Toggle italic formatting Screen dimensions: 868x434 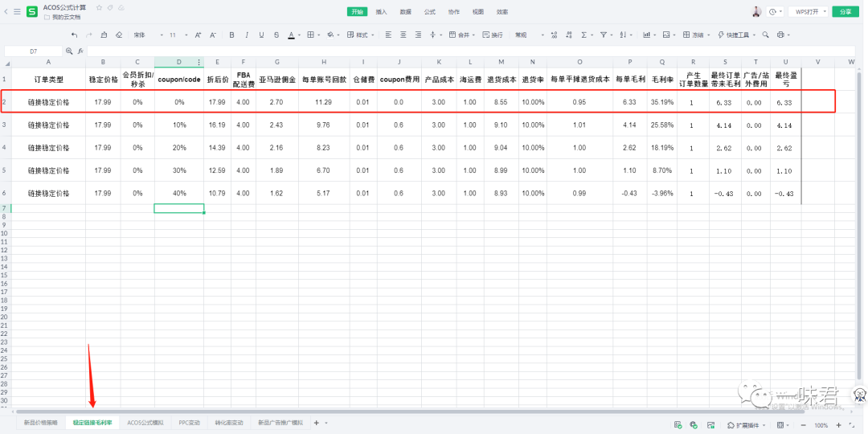click(247, 35)
